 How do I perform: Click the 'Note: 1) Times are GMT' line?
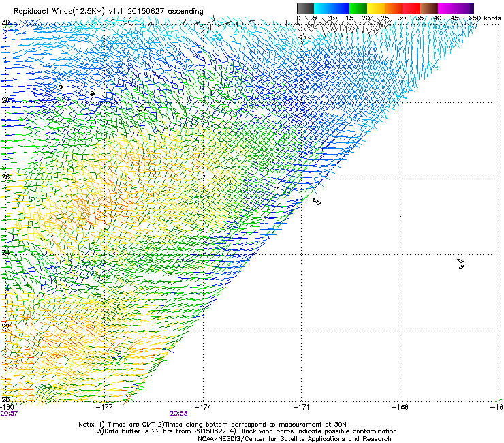(x=212, y=425)
